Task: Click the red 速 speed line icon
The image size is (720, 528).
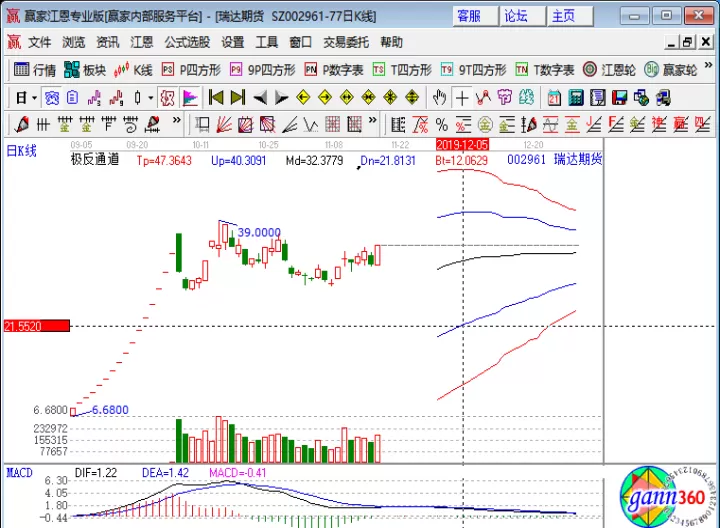Action: (658, 124)
